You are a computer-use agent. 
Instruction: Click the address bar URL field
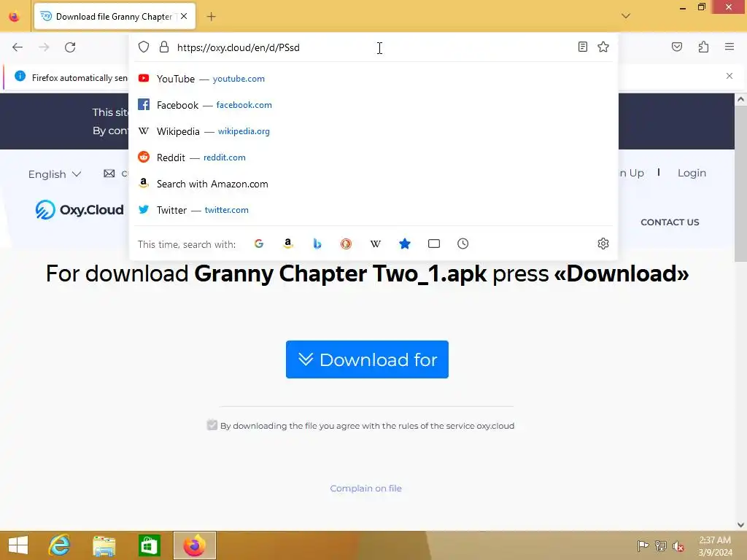(x=374, y=47)
